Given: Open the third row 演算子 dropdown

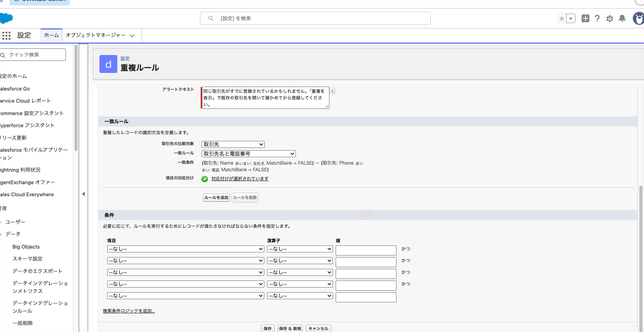Looking at the screenshot, I should (300, 272).
